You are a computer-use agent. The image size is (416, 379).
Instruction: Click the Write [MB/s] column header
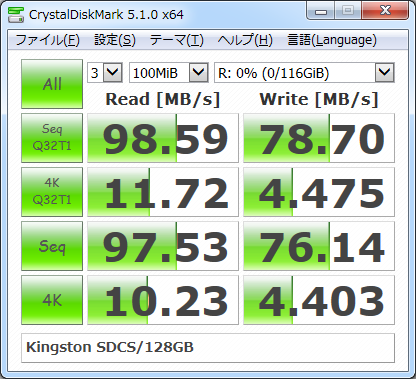pyautogui.click(x=319, y=99)
